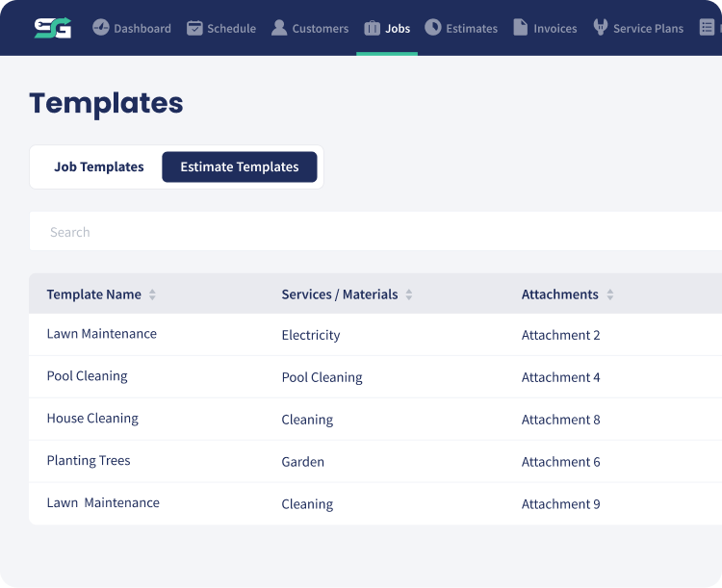Click Attachment 4
The image size is (722, 588).
tap(560, 377)
